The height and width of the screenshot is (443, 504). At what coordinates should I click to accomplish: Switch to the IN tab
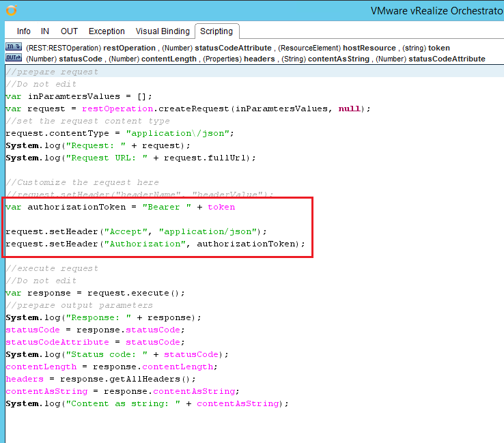click(x=44, y=31)
